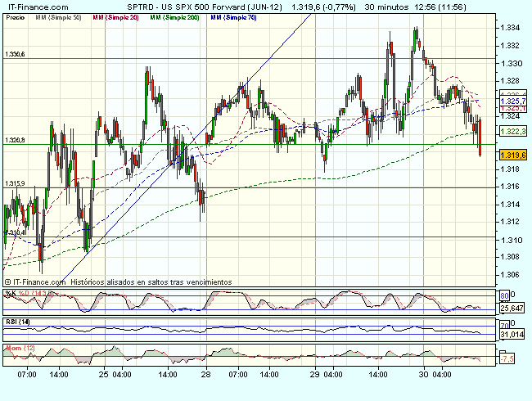Click the 1.306 price axis label

(510, 274)
